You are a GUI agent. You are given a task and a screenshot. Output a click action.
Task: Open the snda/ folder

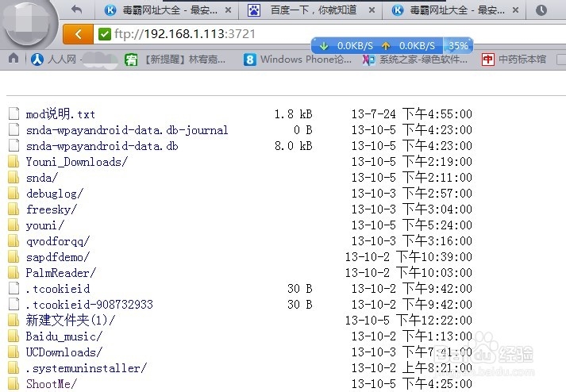tap(41, 178)
